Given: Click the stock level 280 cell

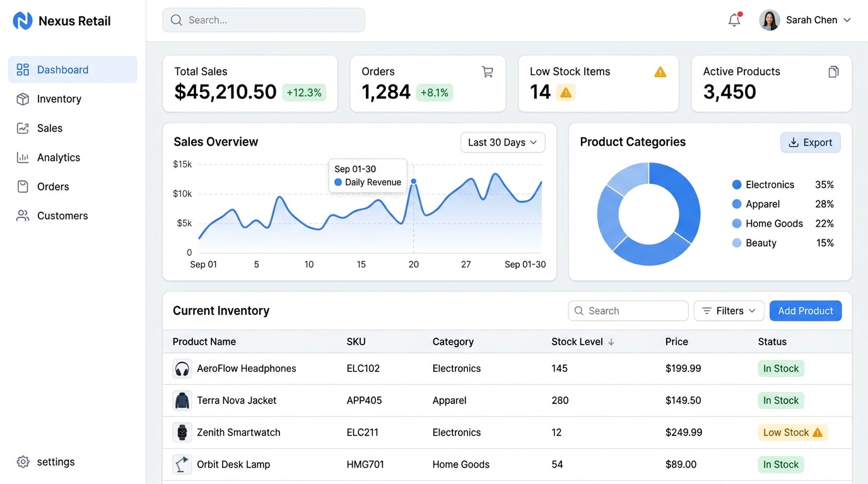Looking at the screenshot, I should [x=560, y=401].
